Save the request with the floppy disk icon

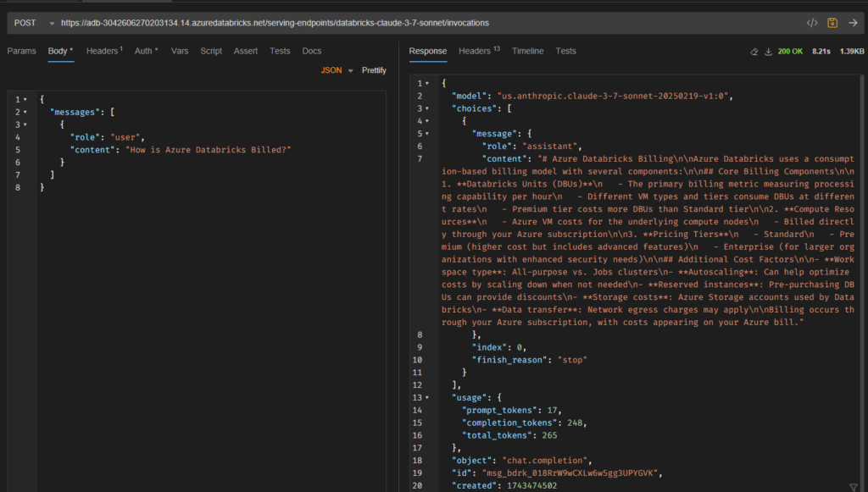point(832,23)
